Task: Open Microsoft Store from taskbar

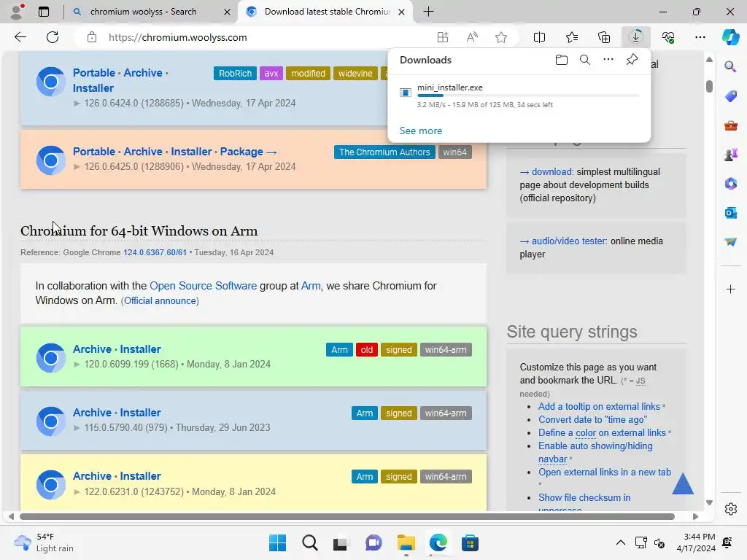Action: coord(470,542)
